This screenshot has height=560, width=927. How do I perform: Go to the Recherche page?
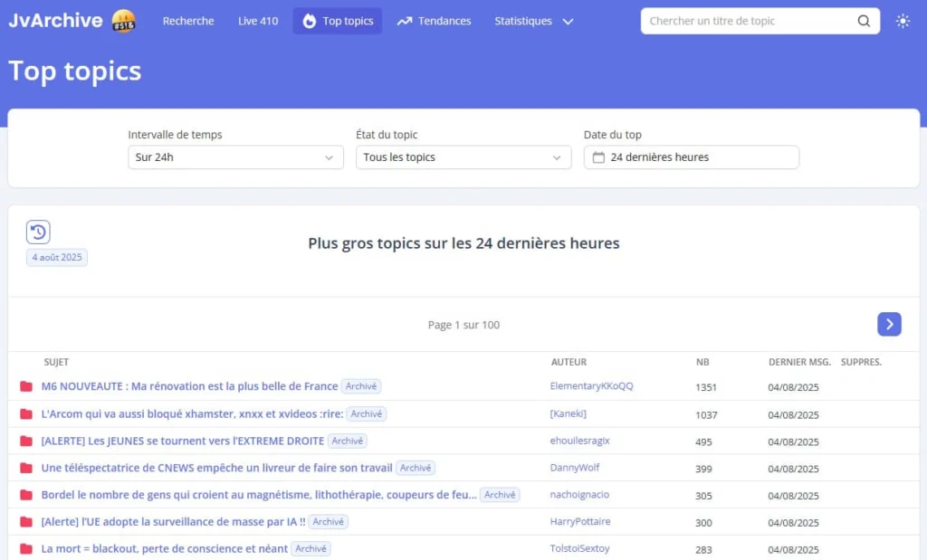(188, 21)
